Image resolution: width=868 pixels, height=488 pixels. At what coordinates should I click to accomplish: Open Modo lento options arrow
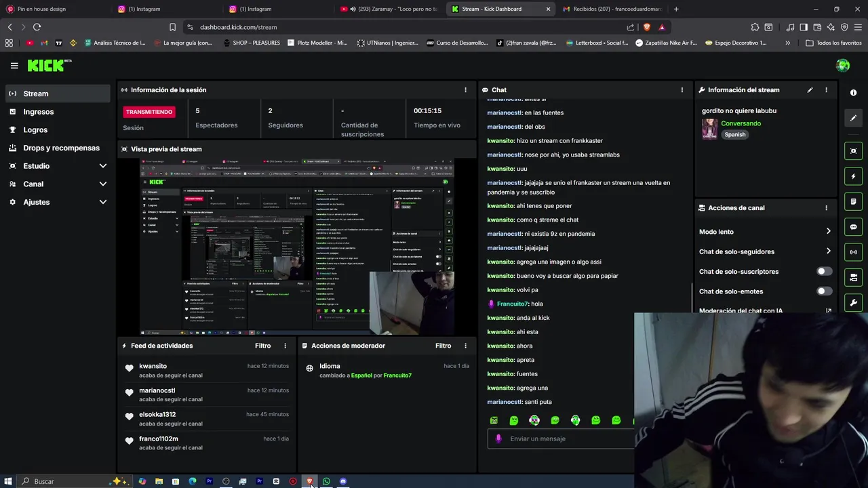[828, 232]
